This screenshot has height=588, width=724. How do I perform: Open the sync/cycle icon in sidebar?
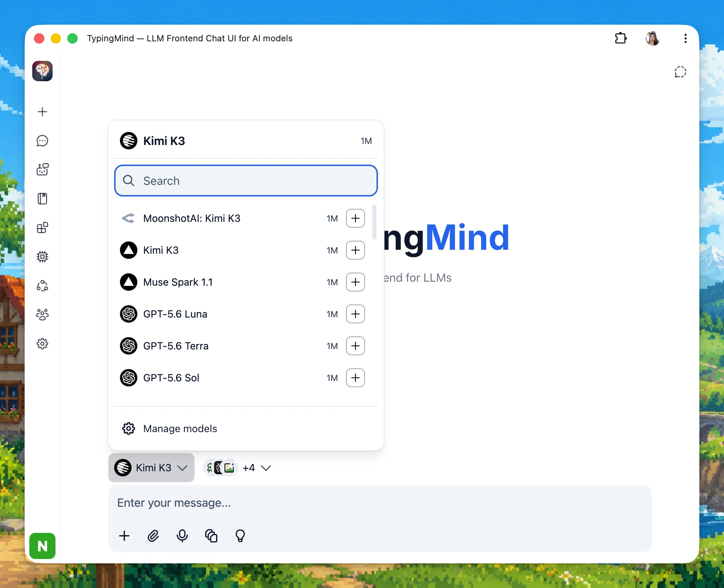pos(42,286)
